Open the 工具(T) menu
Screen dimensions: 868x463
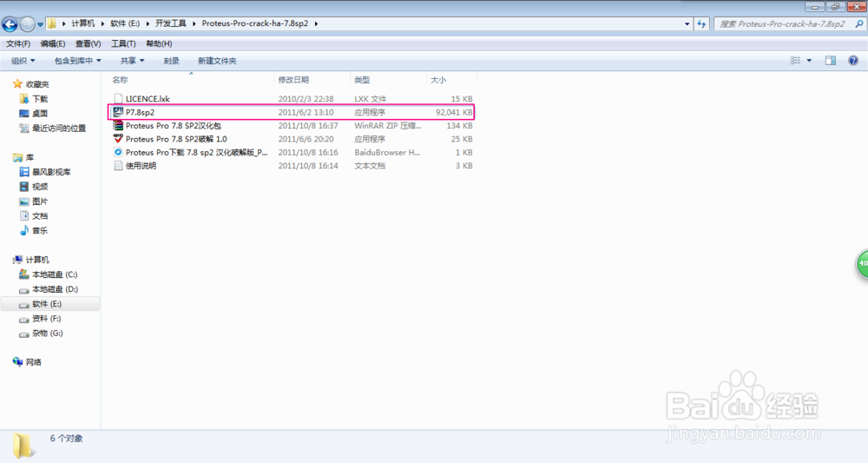point(123,43)
